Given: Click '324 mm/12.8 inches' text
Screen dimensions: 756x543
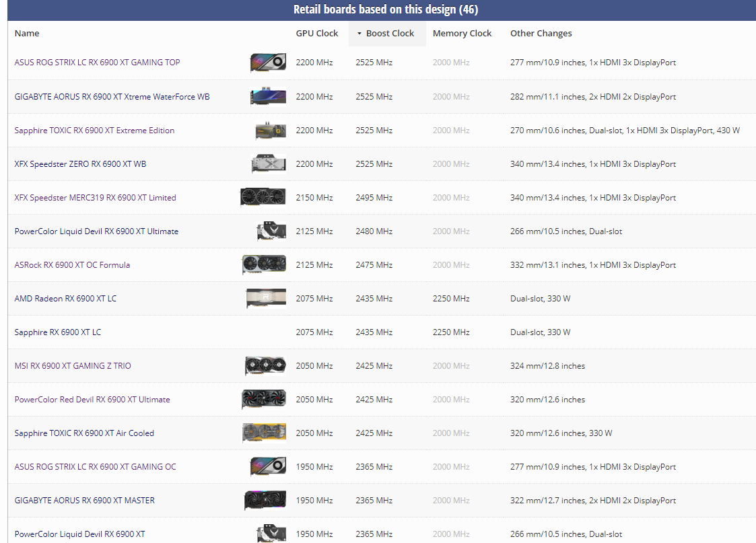Looking at the screenshot, I should point(548,365).
